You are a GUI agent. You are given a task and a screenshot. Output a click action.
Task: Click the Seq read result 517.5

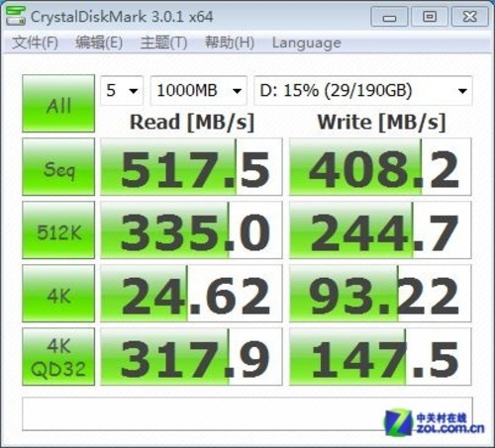coord(191,167)
